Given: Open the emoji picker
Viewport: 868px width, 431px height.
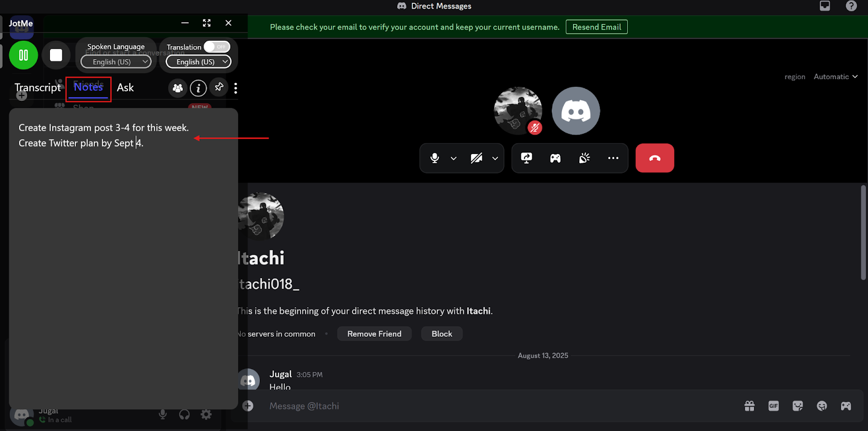Looking at the screenshot, I should click(822, 406).
